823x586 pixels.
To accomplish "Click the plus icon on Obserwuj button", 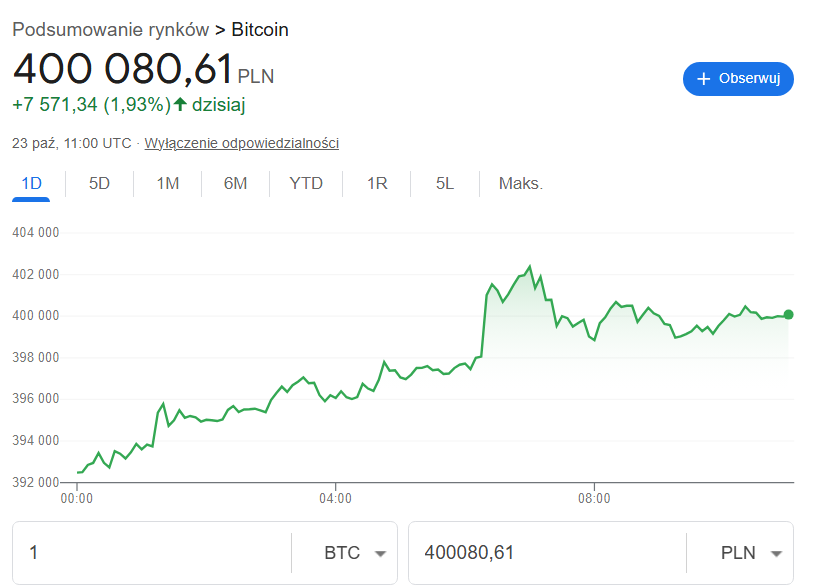I will (x=704, y=79).
